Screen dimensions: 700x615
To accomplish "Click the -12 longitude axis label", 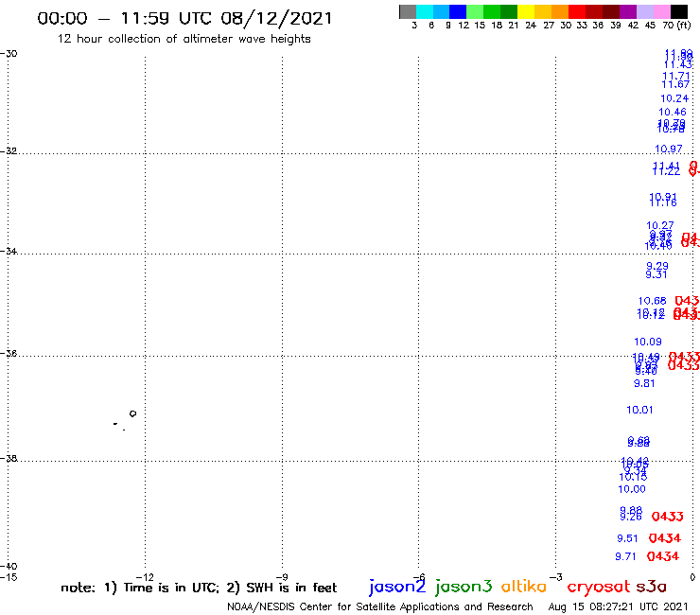I will (145, 577).
